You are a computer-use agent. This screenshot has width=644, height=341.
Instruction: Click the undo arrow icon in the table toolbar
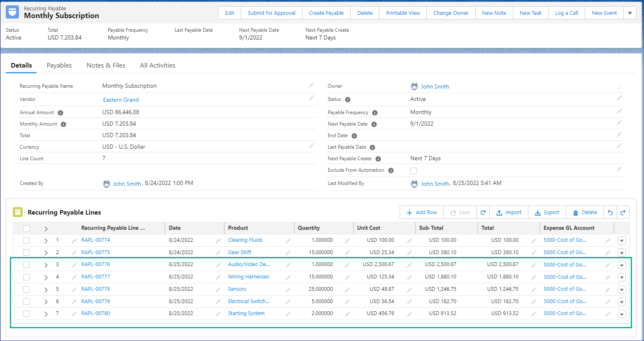click(611, 212)
